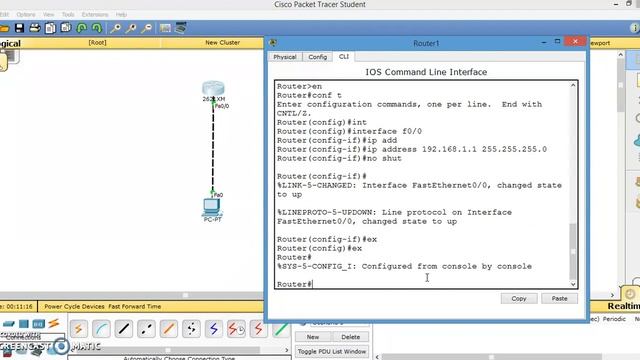This screenshot has height=360, width=640.
Task: Click the connections list right scroll arrow
Action: [286, 350]
